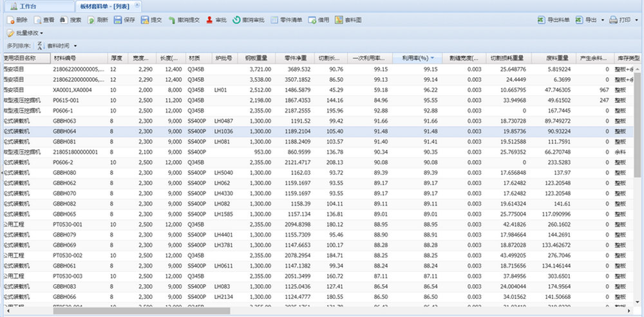Click the 删除 (delete) toolbar icon
This screenshot has width=644, height=317.
(10, 21)
